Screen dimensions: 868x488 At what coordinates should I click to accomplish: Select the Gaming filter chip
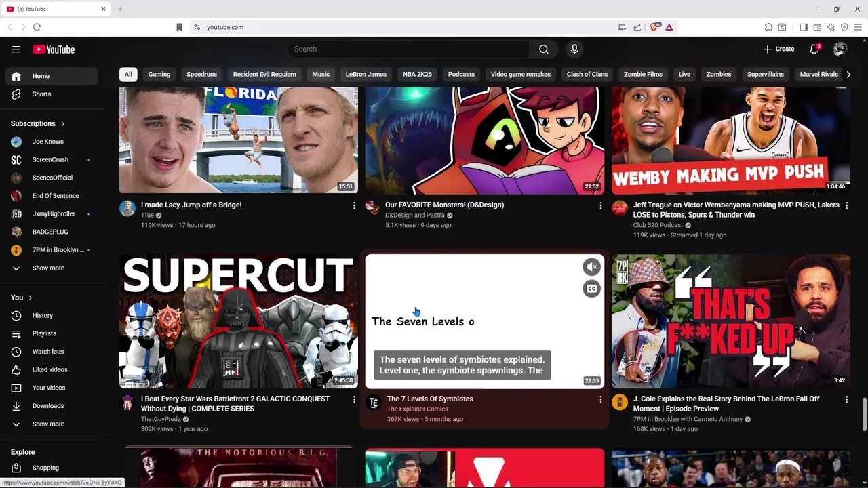[159, 74]
